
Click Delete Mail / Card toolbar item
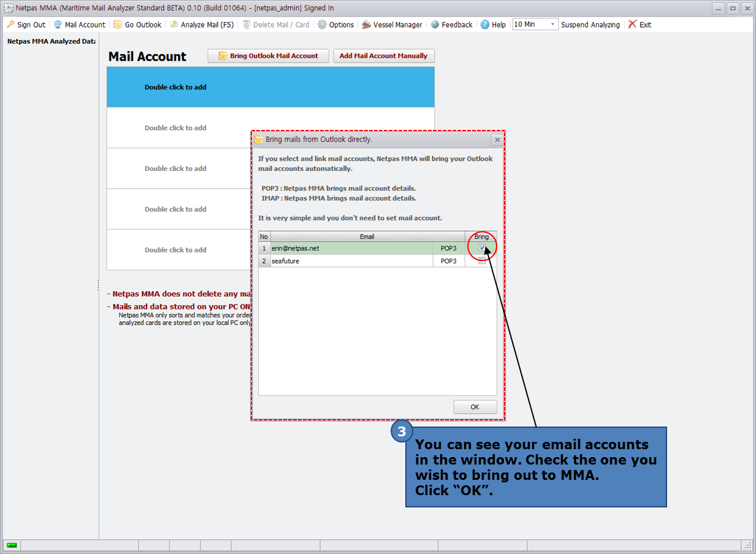(276, 25)
